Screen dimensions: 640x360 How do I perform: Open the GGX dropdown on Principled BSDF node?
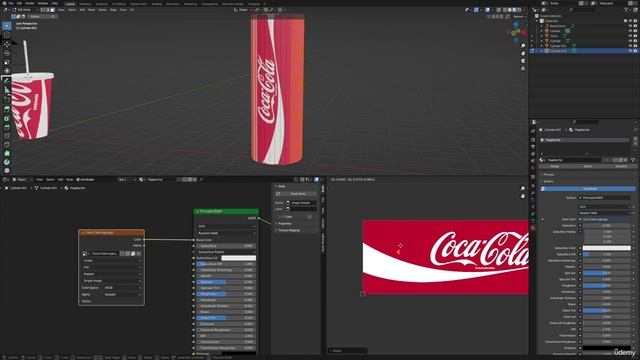click(226, 226)
